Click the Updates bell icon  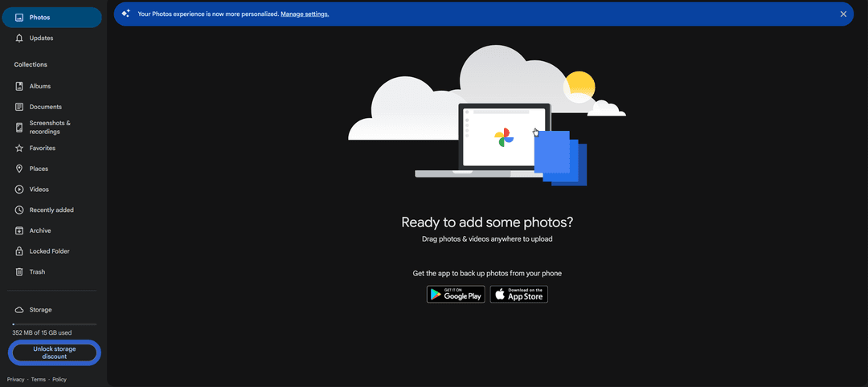19,39
